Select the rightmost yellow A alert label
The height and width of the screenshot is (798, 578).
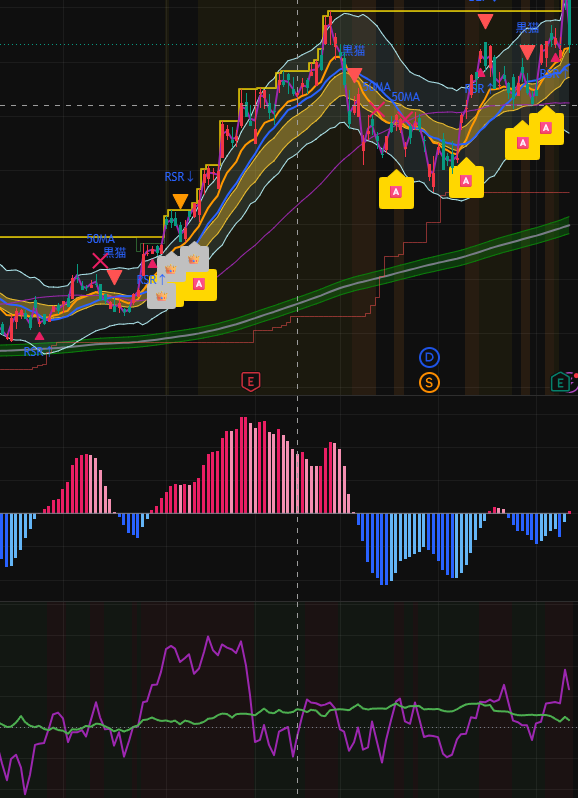point(546,127)
